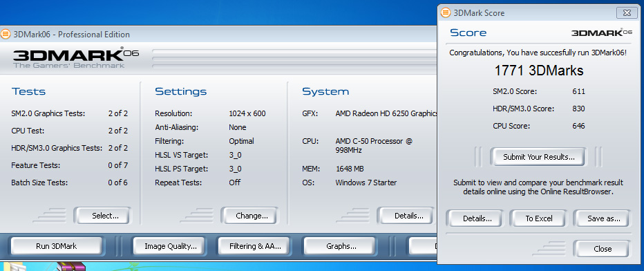Screen dimensions: 644x271
Task: Click the 1648 MB memory value
Action: click(x=350, y=169)
